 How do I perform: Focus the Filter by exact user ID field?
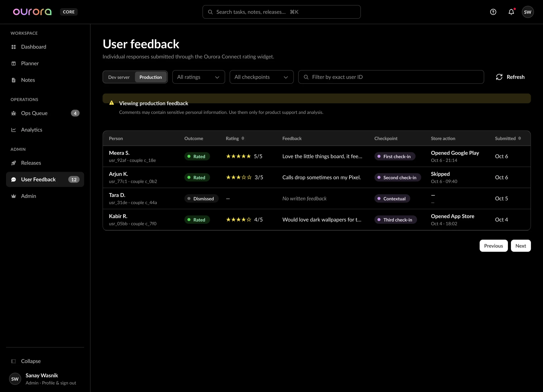click(x=391, y=77)
